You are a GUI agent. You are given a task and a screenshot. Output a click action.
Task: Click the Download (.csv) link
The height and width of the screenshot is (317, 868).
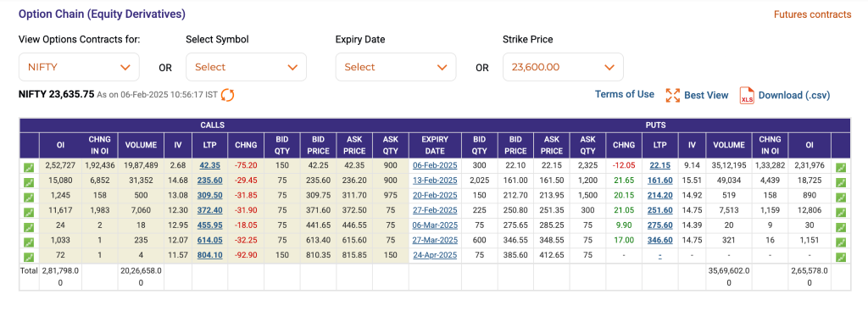coord(794,95)
